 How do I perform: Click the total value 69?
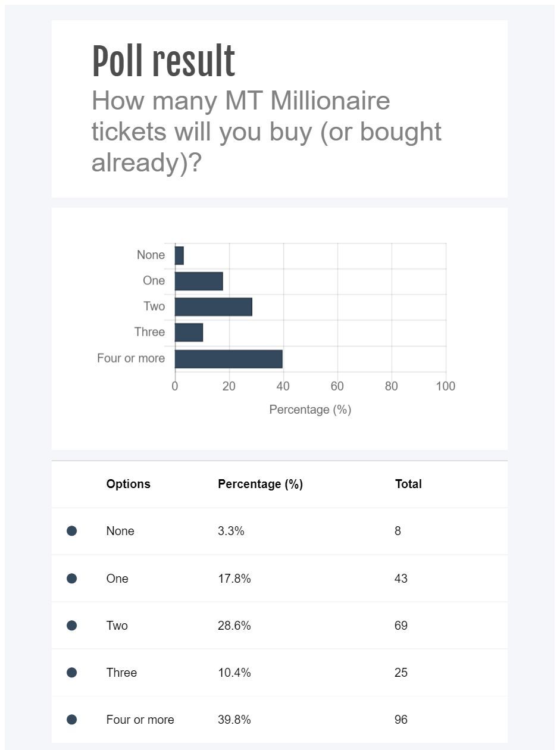[x=401, y=626]
